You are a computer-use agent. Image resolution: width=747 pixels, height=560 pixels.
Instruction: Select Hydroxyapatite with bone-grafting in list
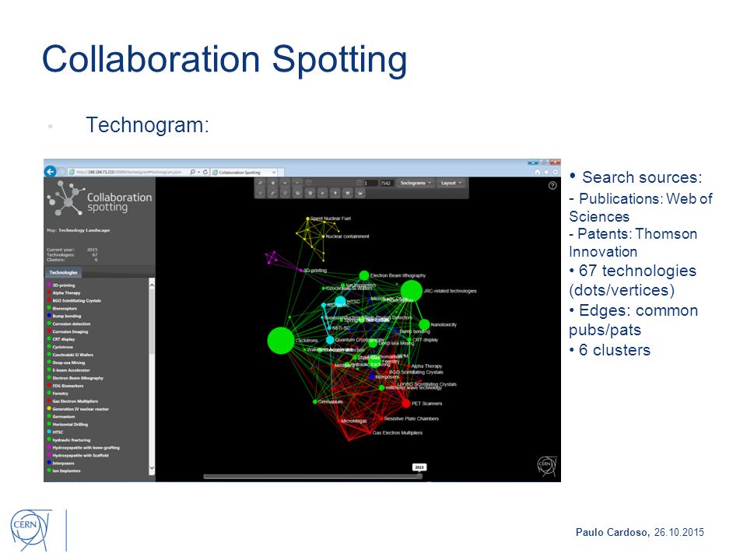(x=83, y=448)
